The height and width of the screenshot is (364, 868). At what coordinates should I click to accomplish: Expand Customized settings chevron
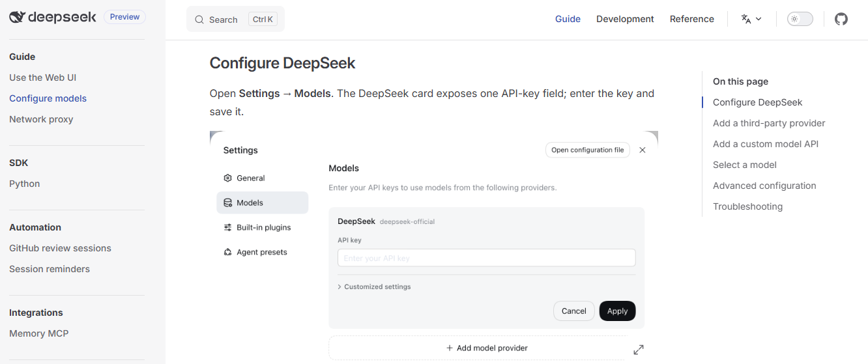point(340,287)
